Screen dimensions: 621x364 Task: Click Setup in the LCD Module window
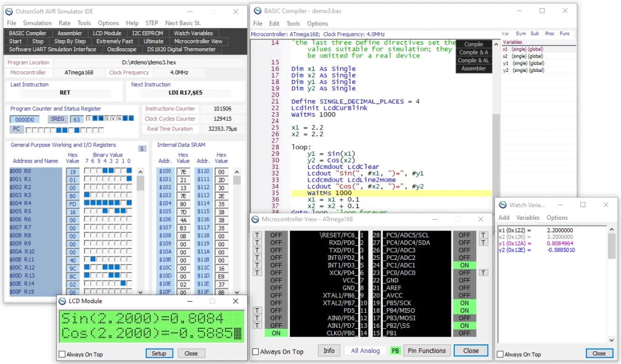[x=159, y=353]
